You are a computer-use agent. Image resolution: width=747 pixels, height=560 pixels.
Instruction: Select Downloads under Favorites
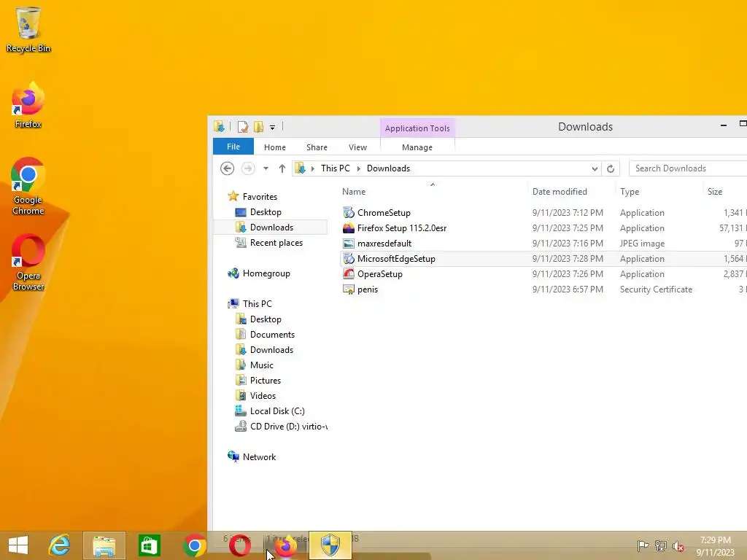pyautogui.click(x=271, y=227)
